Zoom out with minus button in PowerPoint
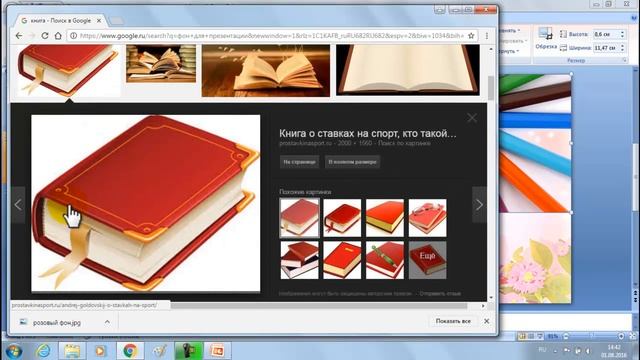The image size is (640, 360). coord(566,336)
